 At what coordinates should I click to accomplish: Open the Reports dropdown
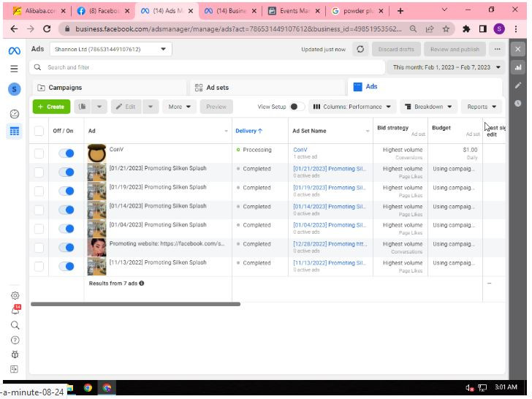click(x=481, y=107)
